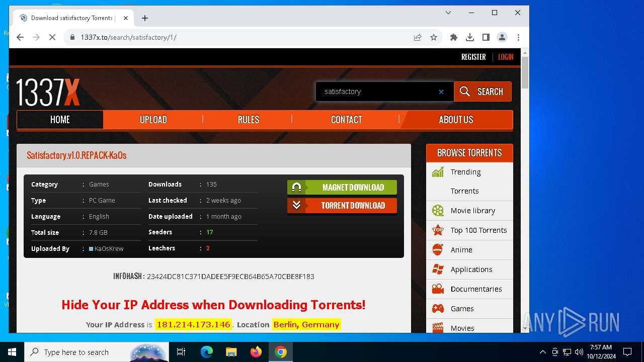Click the page vertical scrollbar thumb
Image resolution: width=644 pixels, height=362 pixels.
click(x=525, y=72)
